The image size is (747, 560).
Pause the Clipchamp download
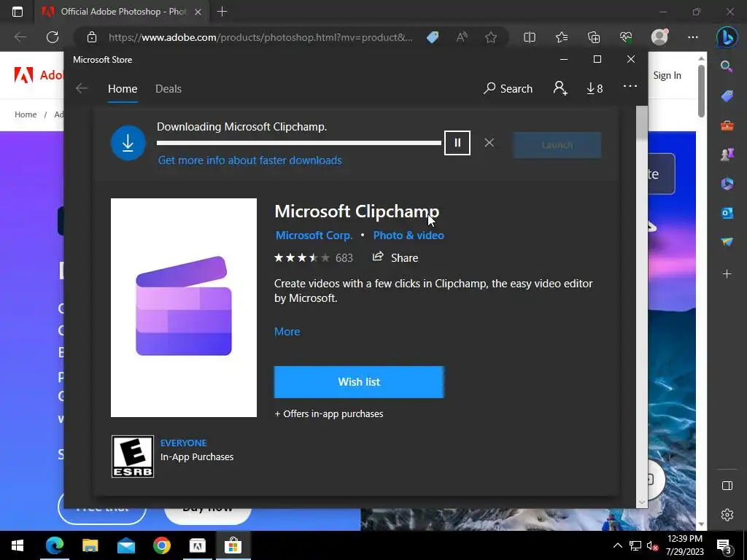[457, 143]
